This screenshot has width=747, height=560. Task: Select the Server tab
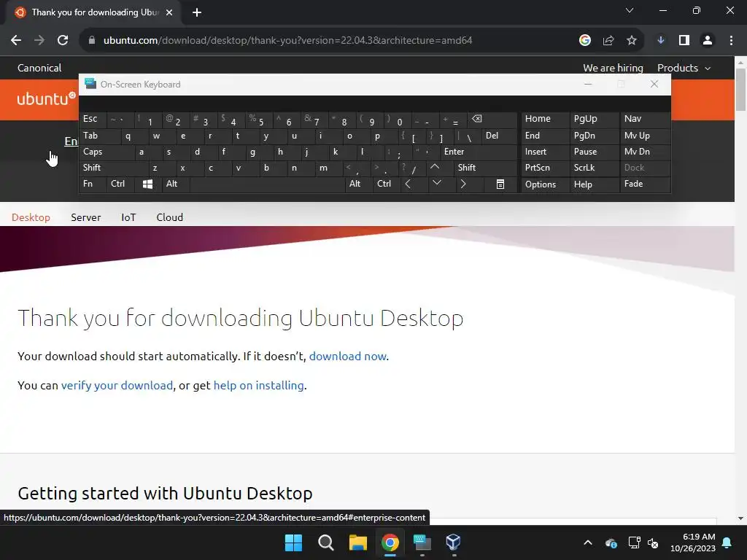(x=86, y=217)
